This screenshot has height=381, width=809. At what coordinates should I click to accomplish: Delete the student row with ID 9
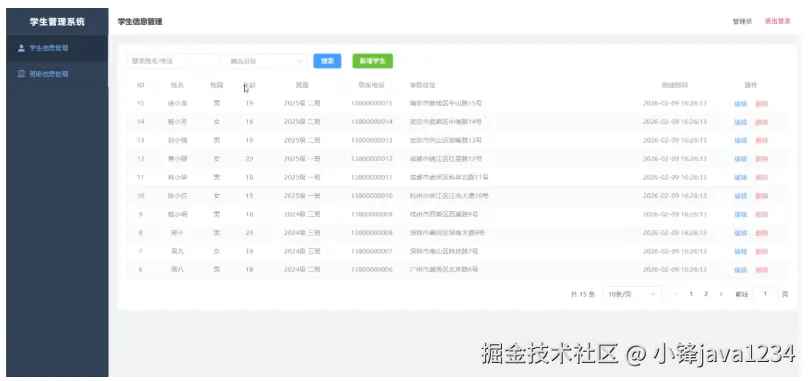click(762, 214)
